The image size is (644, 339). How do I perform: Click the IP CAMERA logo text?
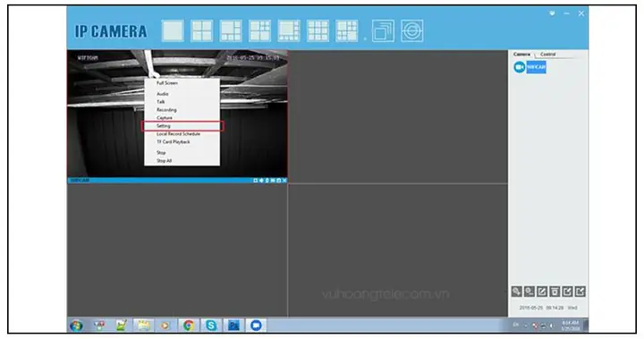[111, 31]
